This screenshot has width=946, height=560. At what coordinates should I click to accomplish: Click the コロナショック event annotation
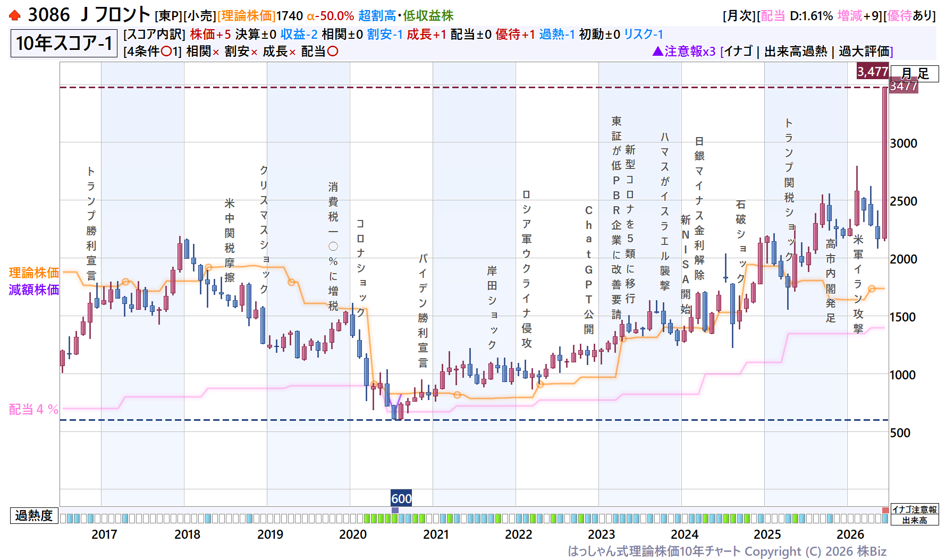pos(360,268)
